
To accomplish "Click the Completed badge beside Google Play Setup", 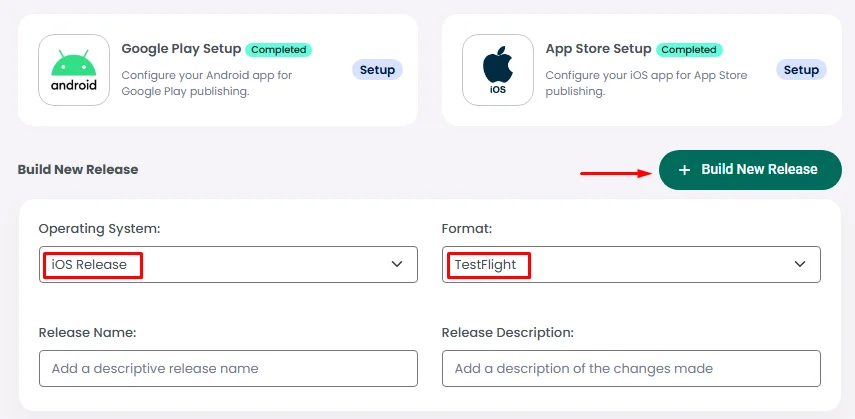I will click(279, 49).
